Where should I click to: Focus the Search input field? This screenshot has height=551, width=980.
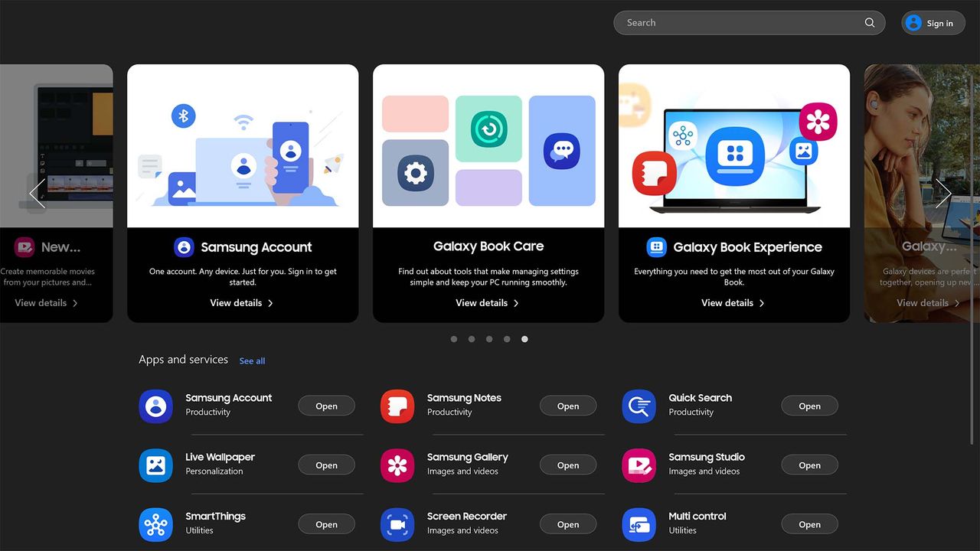(749, 23)
